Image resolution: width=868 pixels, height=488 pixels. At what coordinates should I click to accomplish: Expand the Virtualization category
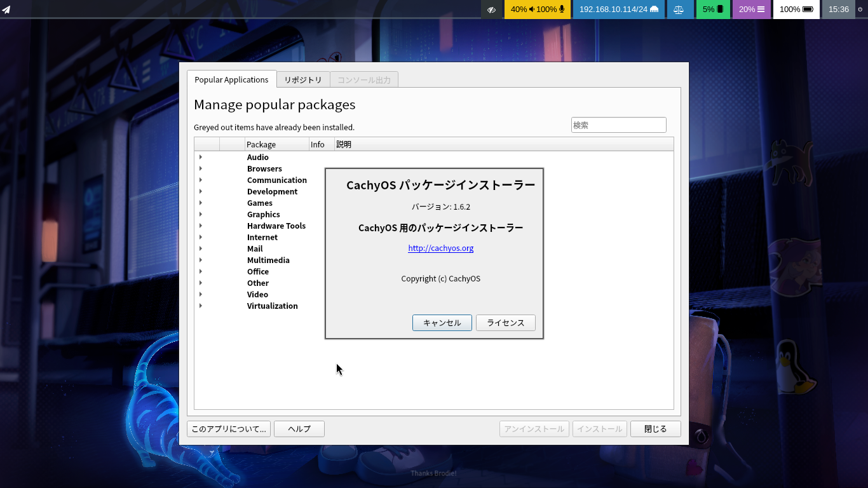tap(201, 306)
